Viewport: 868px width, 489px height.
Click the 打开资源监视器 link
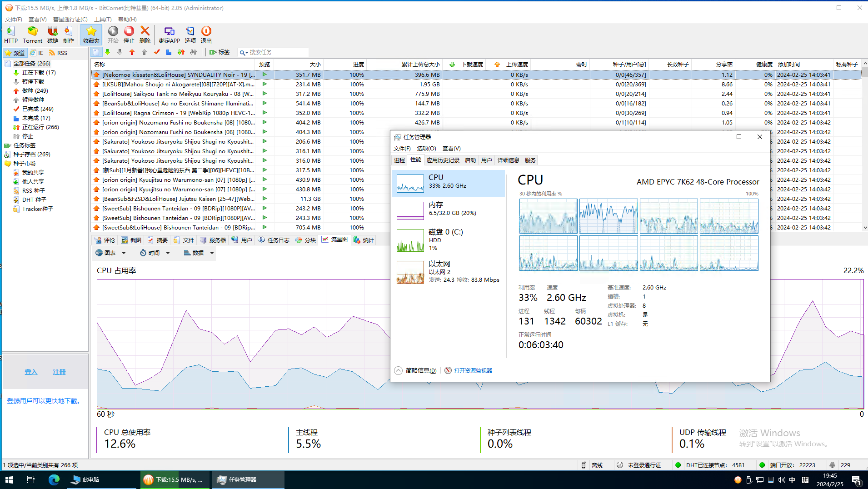coord(473,370)
